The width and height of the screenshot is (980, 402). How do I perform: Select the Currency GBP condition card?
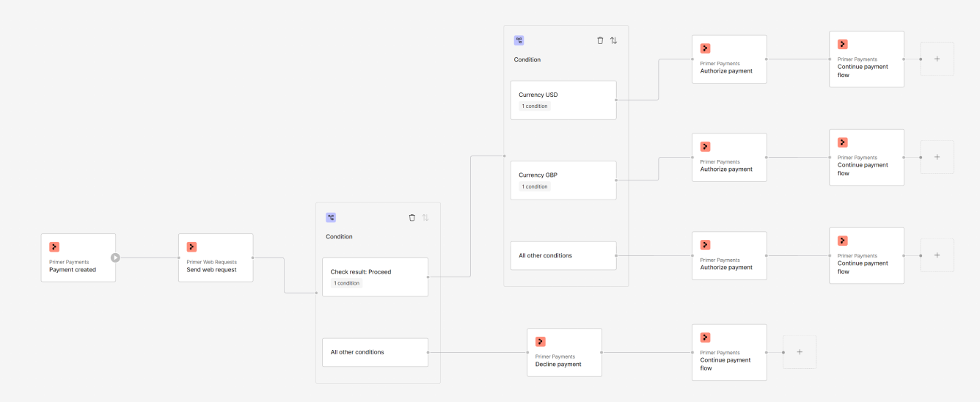[x=563, y=180]
